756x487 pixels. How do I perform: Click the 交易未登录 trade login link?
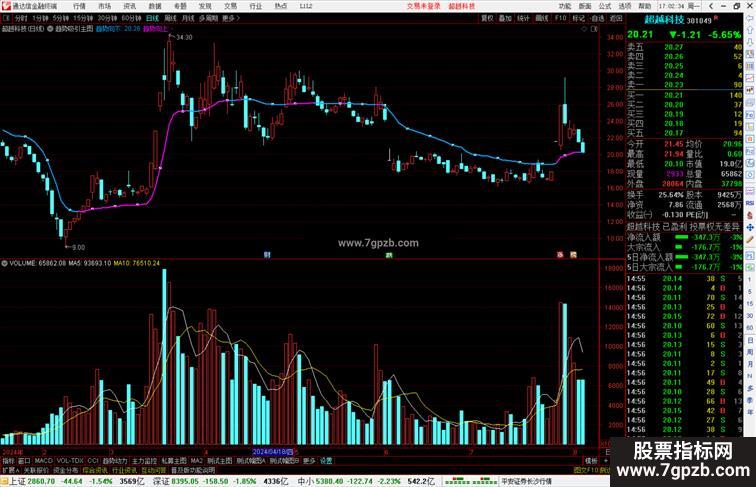point(423,6)
